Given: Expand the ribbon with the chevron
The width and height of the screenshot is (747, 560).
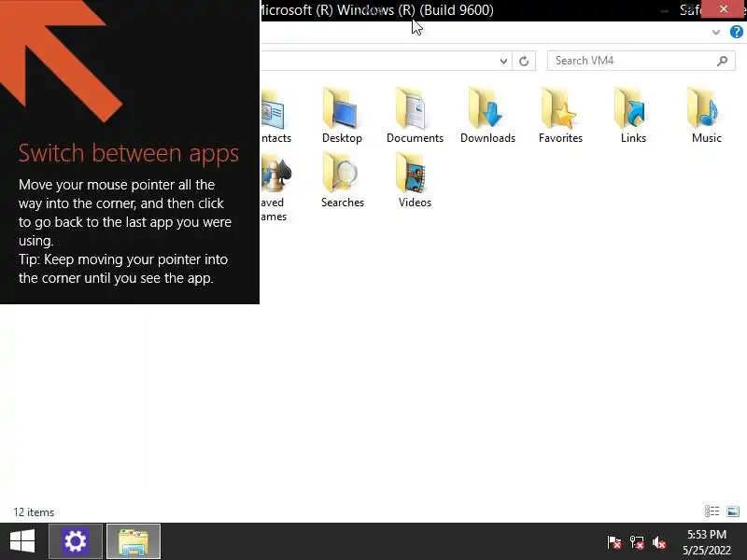Looking at the screenshot, I should 715,33.
